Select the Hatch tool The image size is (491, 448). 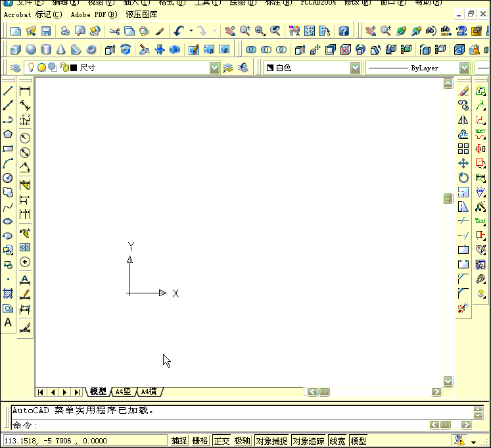8,294
